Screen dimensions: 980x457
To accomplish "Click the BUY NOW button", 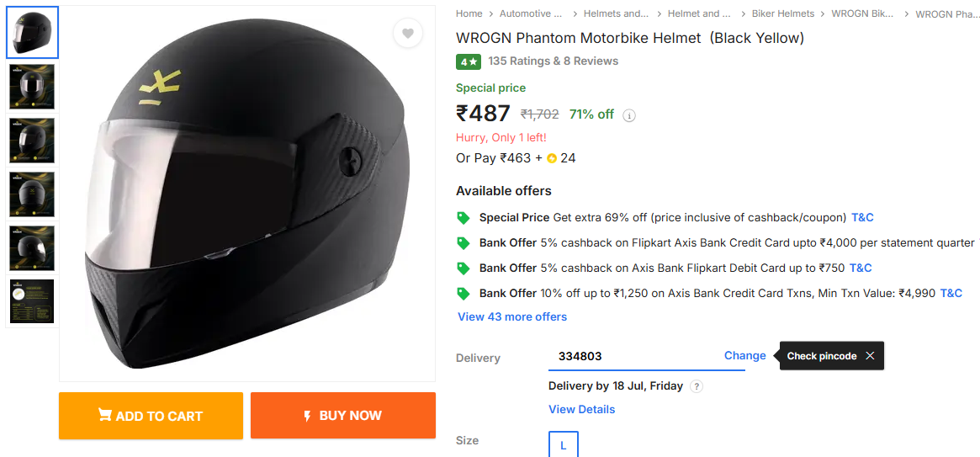I will tap(342, 416).
